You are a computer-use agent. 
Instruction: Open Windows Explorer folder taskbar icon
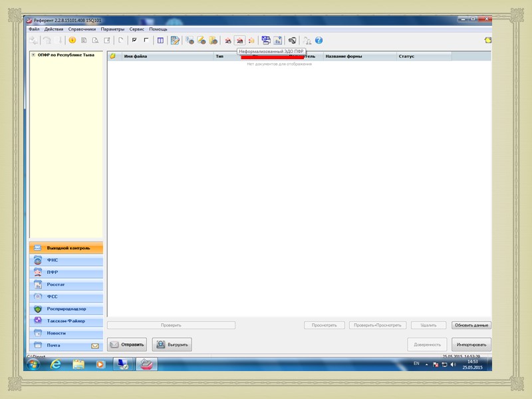[x=78, y=364]
